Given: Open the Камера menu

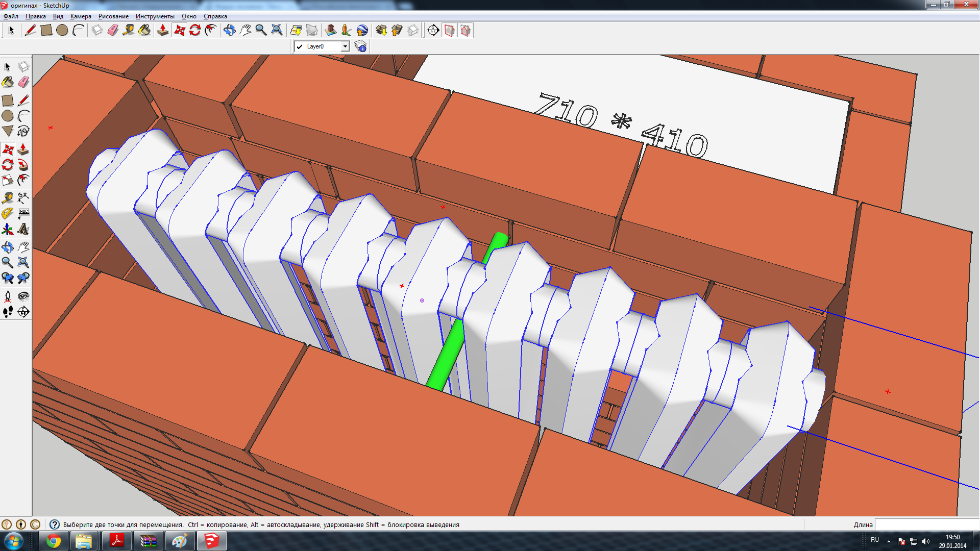Looking at the screenshot, I should click(81, 16).
